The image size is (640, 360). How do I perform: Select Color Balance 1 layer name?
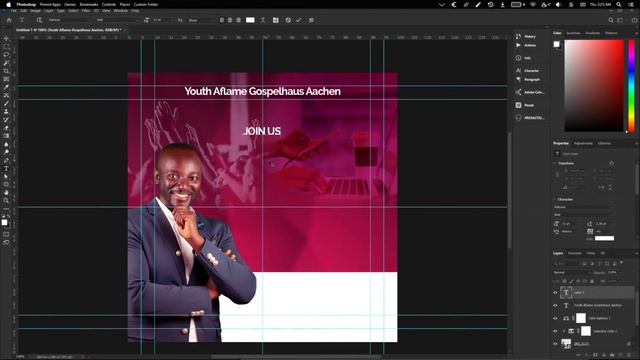600,318
